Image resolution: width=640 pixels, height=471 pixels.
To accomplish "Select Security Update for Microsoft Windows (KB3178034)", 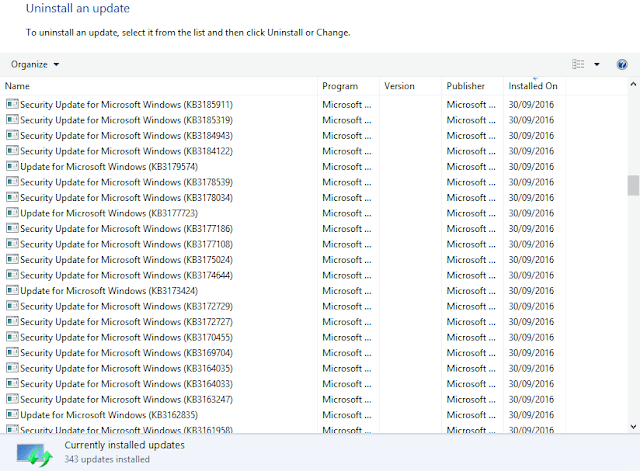I will click(127, 198).
